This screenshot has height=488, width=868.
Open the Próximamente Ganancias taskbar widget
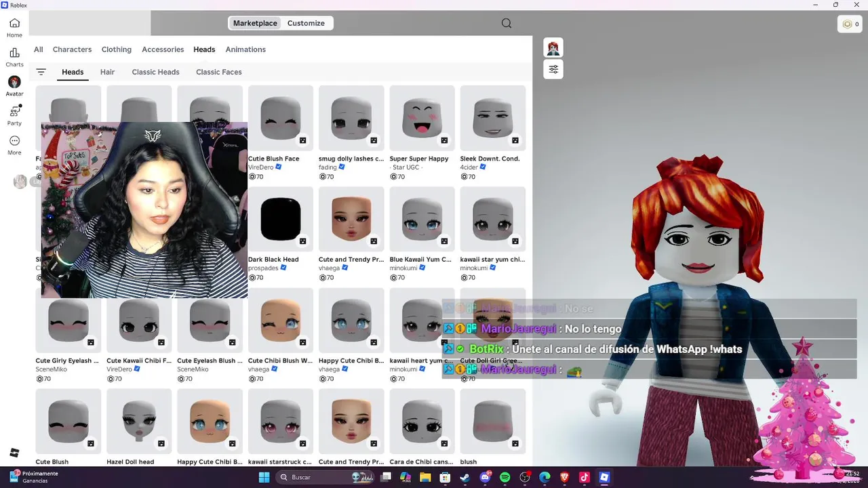(34, 477)
